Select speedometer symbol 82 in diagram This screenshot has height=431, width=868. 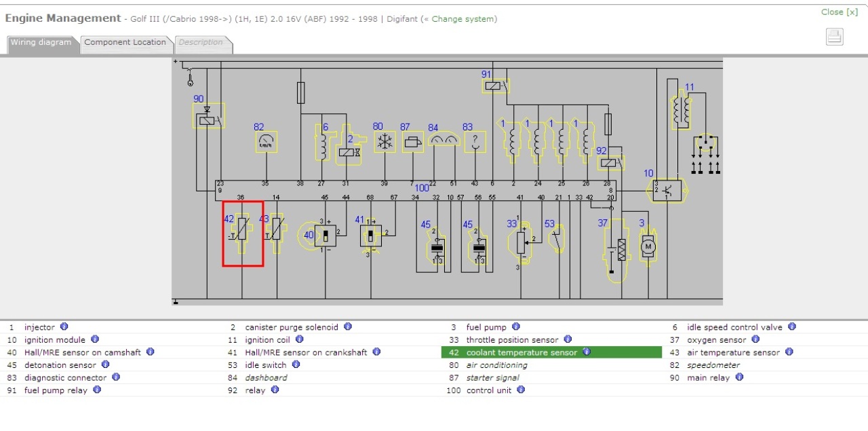[x=266, y=142]
